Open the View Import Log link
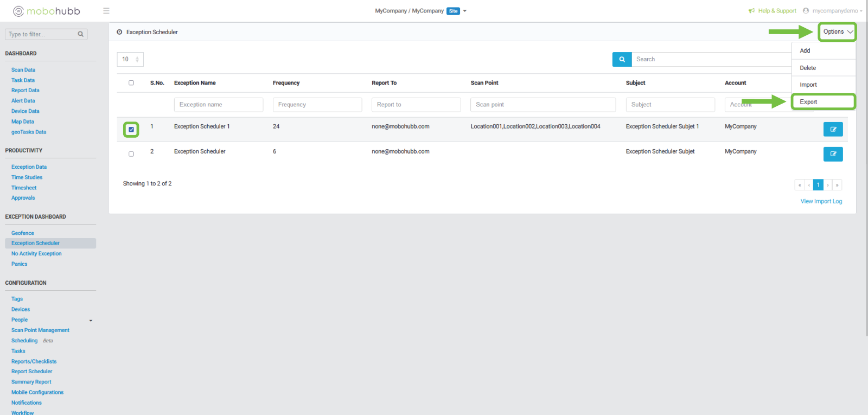This screenshot has width=868, height=415. [821, 201]
